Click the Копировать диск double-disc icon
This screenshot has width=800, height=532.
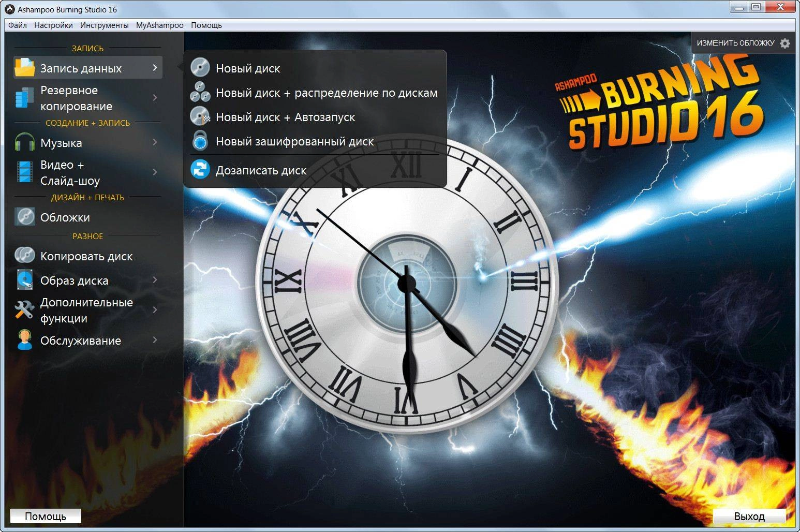click(x=24, y=256)
